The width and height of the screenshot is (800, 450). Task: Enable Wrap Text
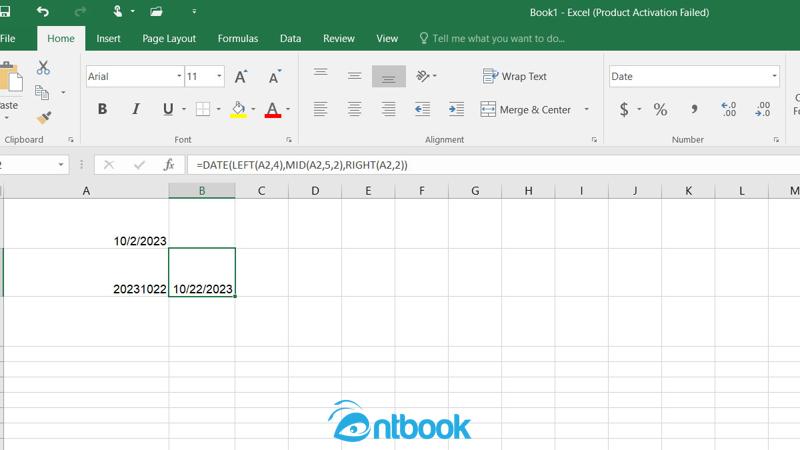pyautogui.click(x=515, y=76)
